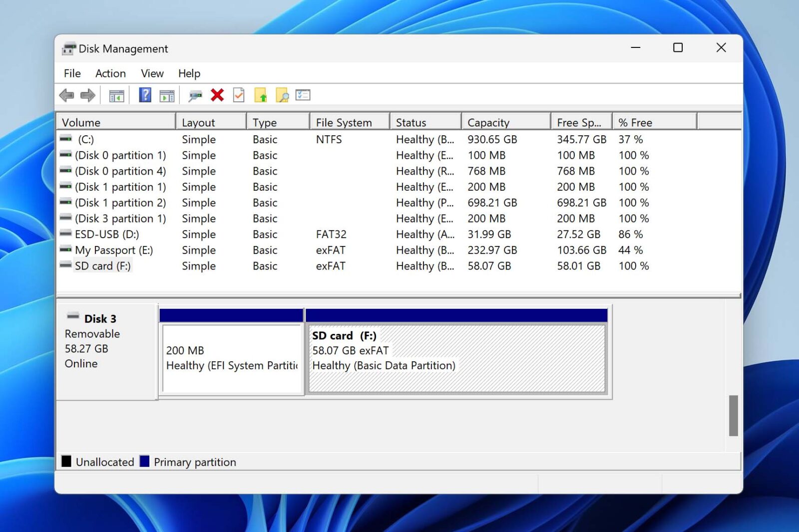Select the (Disk 3 partition 1) row

tap(399, 219)
